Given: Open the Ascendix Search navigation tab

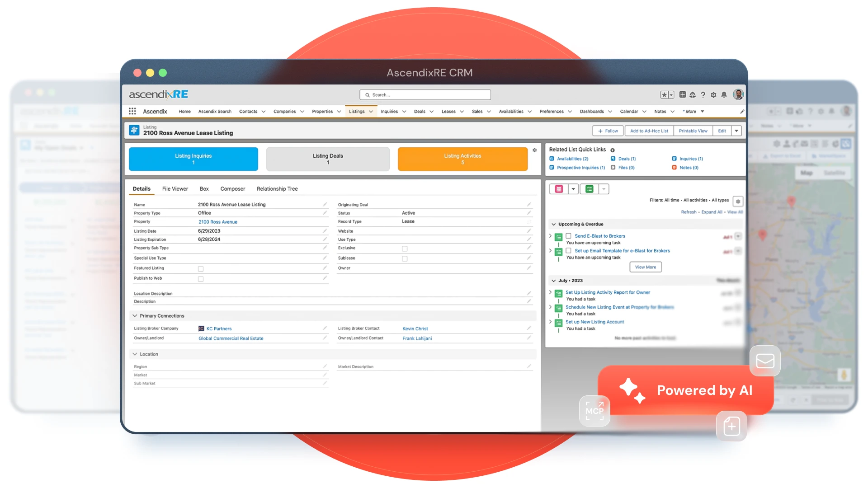Looking at the screenshot, I should pyautogui.click(x=215, y=112).
